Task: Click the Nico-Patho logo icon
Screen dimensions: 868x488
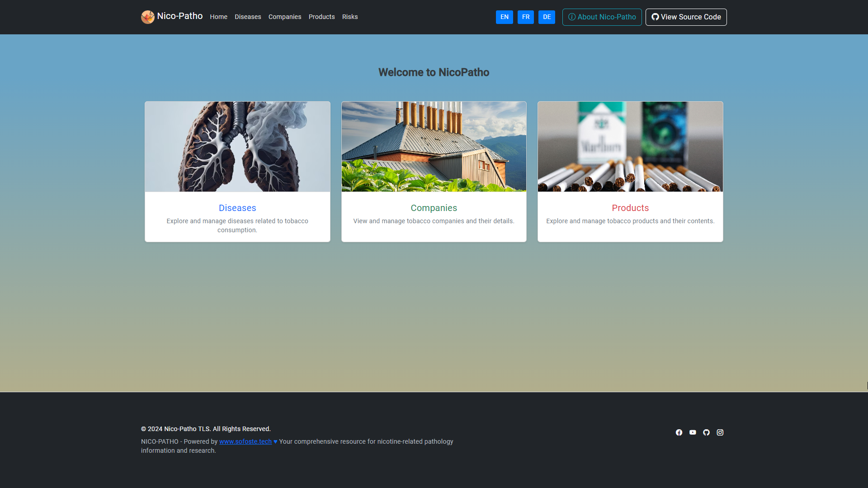Action: (x=147, y=17)
